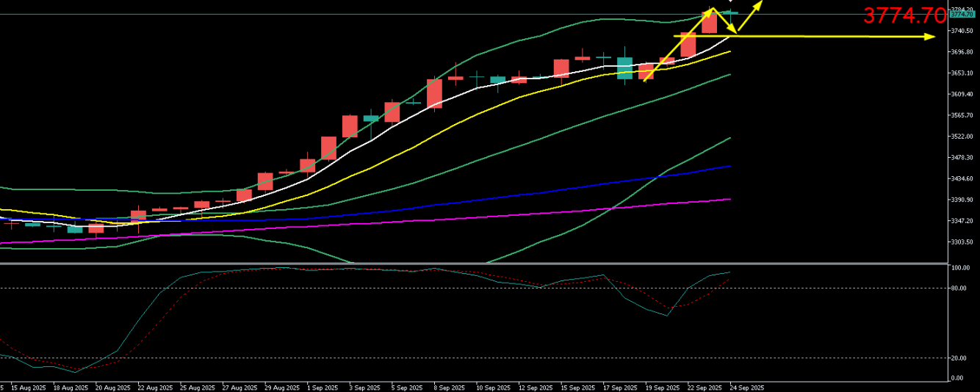The width and height of the screenshot is (980, 392).
Task: Select the 1 Sep 2025 date label
Action: 323,388
